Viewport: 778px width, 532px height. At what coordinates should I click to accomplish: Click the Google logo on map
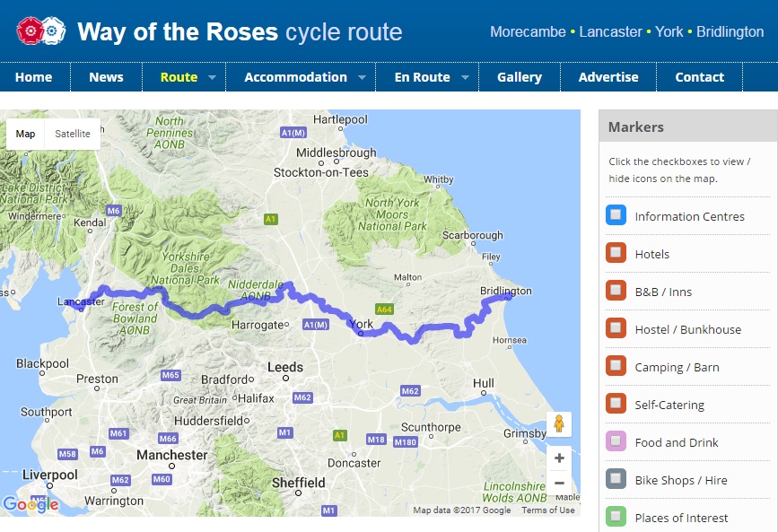[31, 504]
